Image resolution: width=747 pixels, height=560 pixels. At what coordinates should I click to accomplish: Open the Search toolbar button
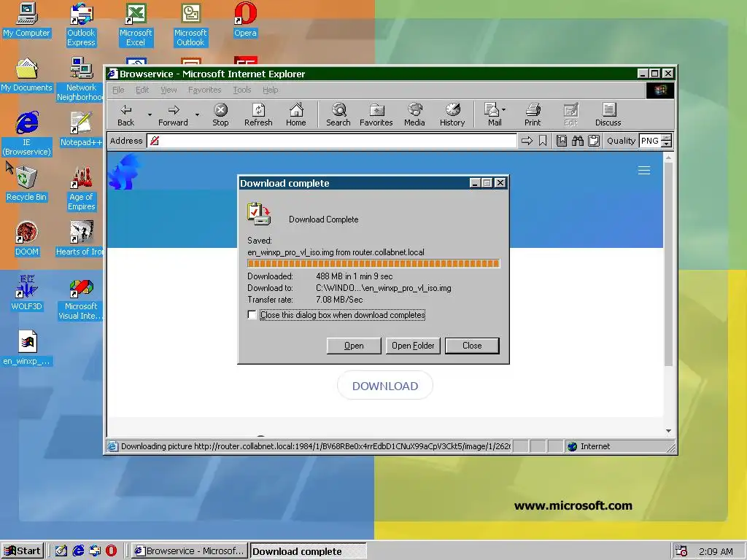tap(338, 114)
